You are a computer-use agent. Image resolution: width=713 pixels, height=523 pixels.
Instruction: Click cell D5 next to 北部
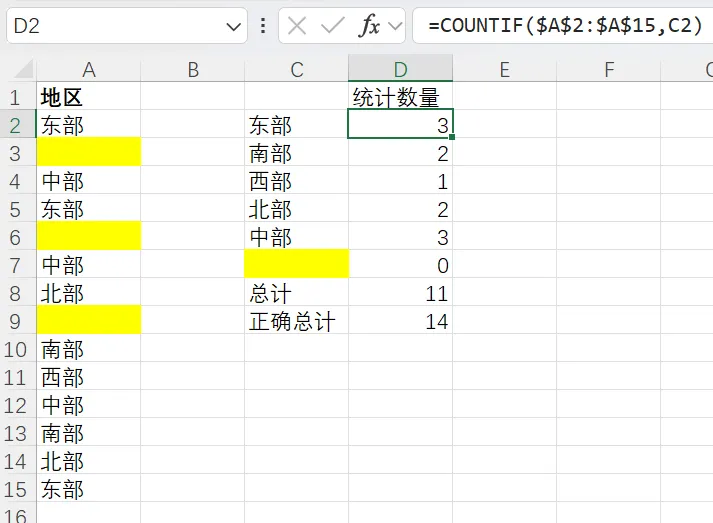point(401,210)
